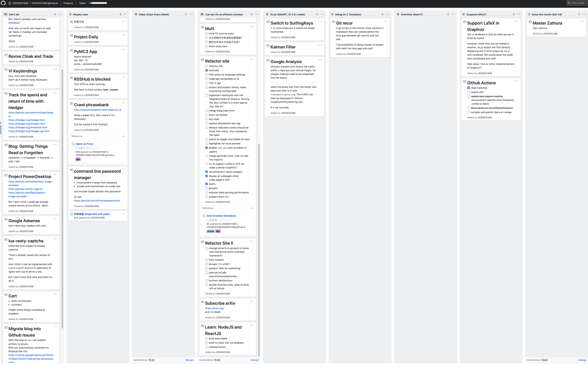Open cf020031308.github.io repository breadcrumb
588x365 pixels.
pos(45,3)
